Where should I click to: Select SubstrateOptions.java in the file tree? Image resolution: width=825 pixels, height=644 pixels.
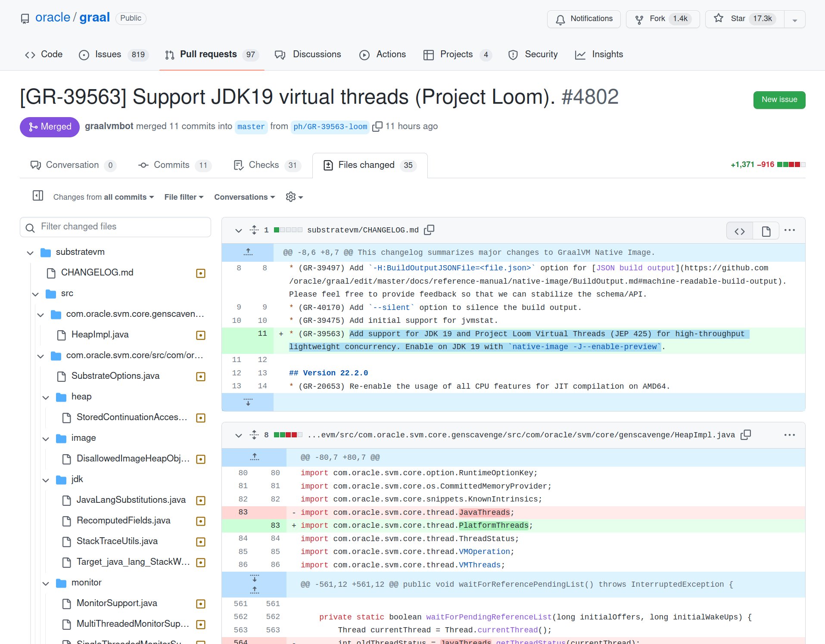(115, 376)
